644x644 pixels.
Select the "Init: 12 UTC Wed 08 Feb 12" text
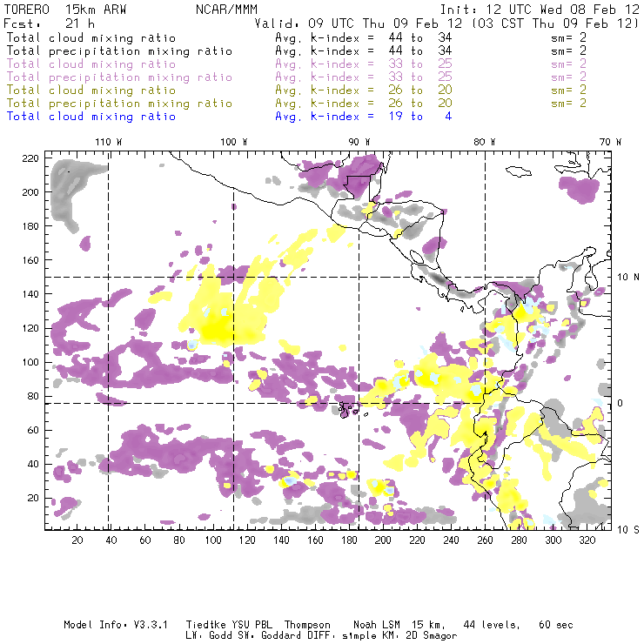coord(540,10)
